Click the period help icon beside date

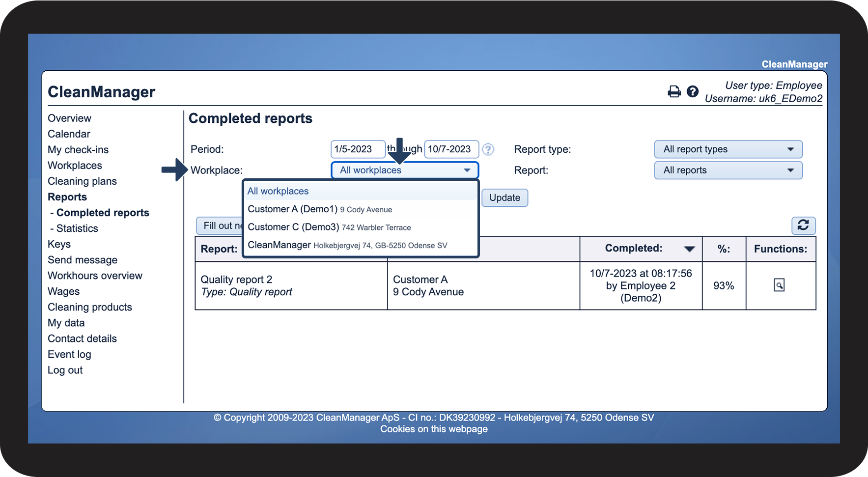pyautogui.click(x=488, y=149)
